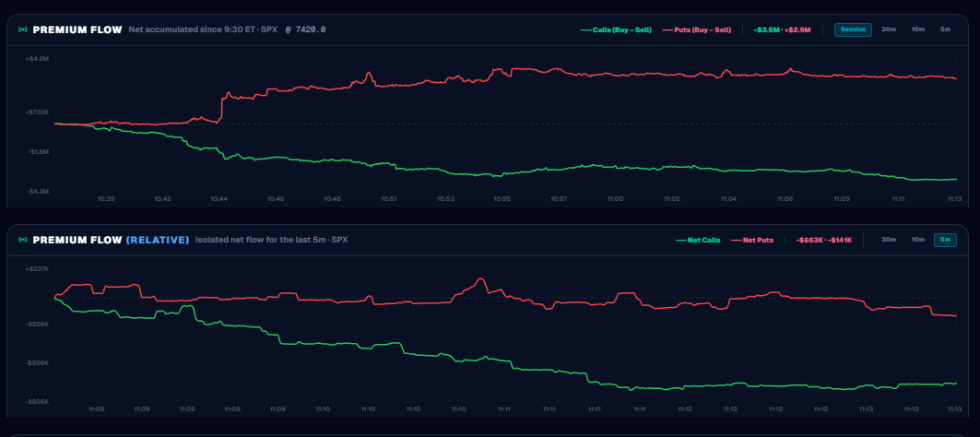Click the 10:55 time axis label
Viewport: 980px width, 437px height.
[x=502, y=199]
